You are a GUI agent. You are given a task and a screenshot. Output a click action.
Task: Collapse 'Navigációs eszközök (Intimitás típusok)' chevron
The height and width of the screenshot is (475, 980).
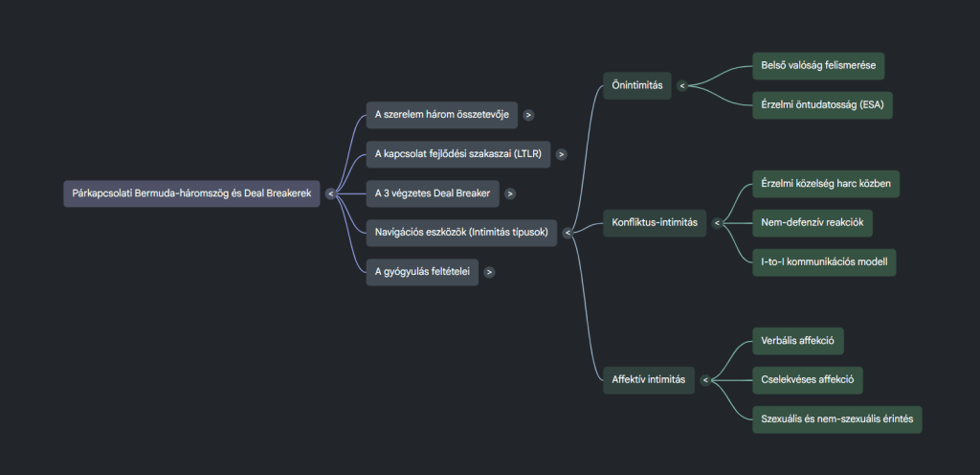pos(568,232)
